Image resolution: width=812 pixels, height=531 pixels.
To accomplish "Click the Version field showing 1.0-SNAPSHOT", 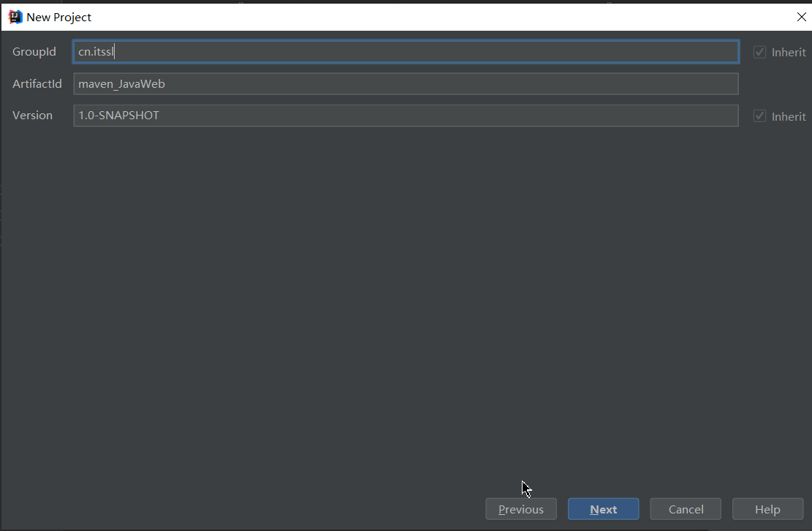I will 406,116.
